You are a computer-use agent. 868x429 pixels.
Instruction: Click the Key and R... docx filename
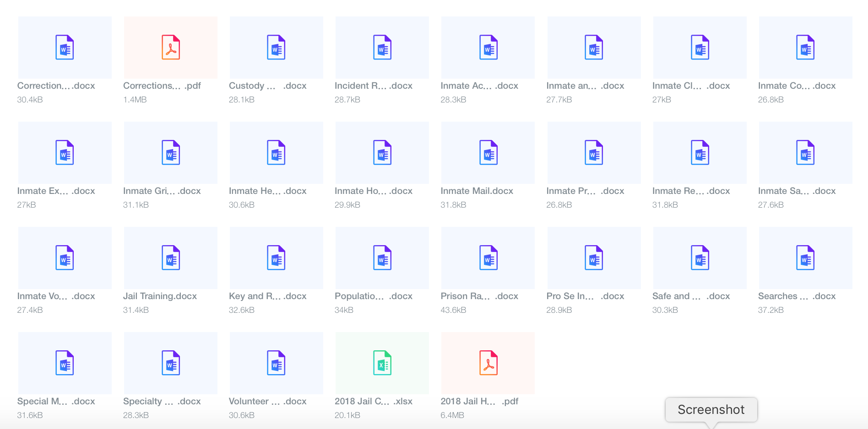tap(267, 296)
